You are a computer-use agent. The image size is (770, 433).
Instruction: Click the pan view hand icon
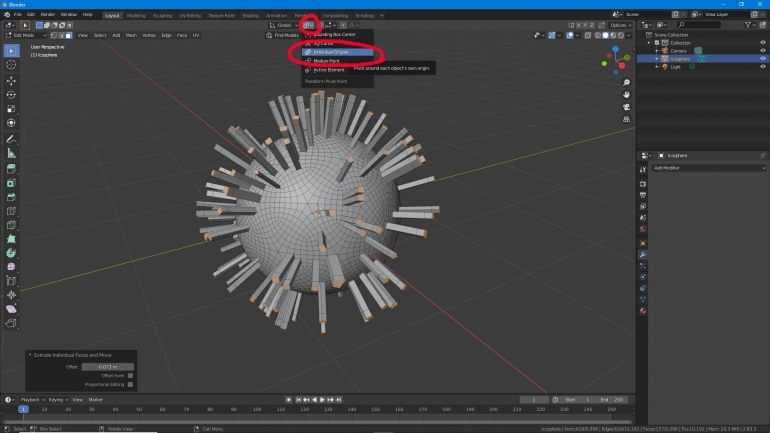(626, 95)
